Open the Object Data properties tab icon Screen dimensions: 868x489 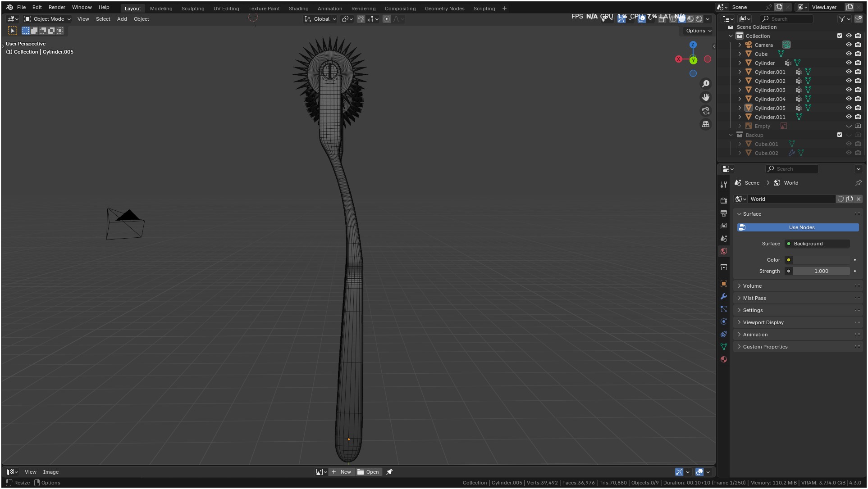pos(724,347)
